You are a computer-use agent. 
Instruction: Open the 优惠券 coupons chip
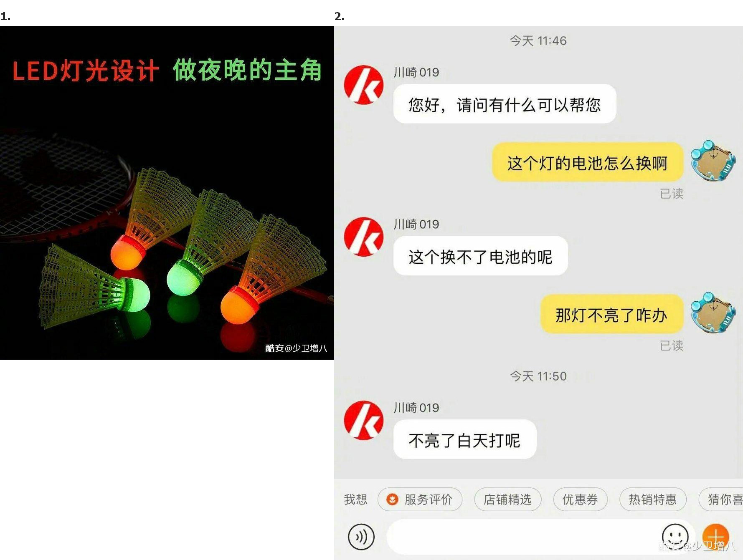[581, 499]
